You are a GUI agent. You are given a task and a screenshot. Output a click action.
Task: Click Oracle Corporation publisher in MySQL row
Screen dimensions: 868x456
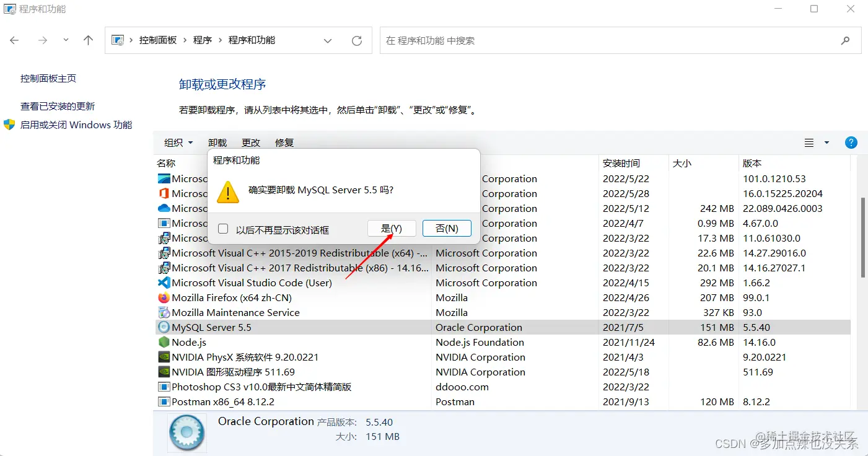tap(479, 327)
